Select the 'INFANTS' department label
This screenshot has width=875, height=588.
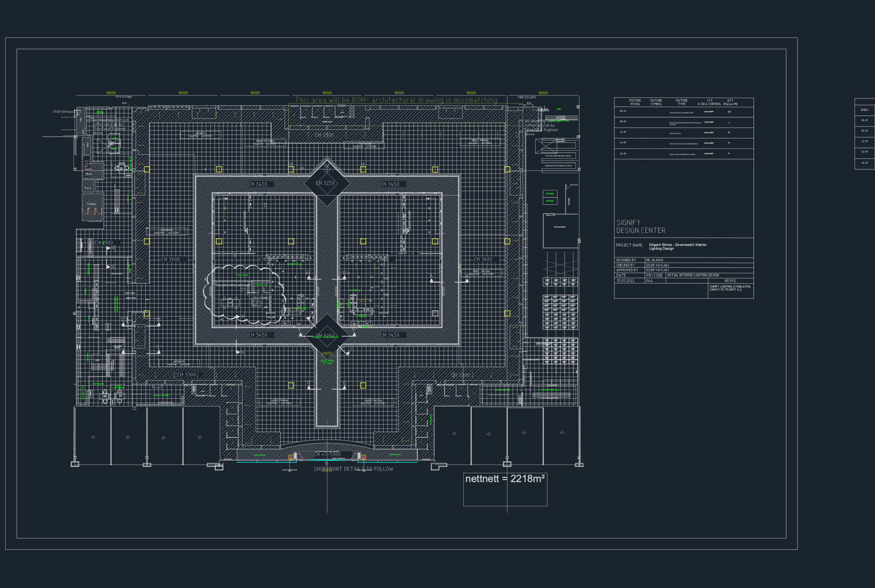coord(201,134)
